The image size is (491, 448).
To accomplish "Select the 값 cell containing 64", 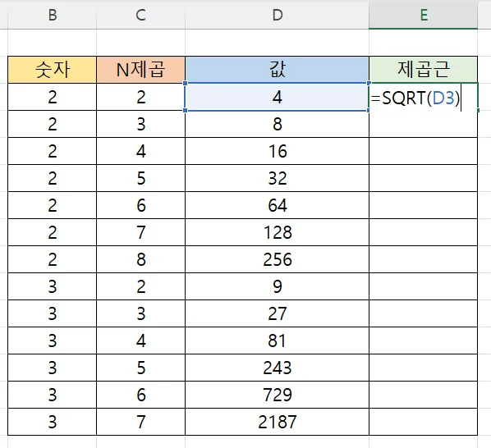I will pyautogui.click(x=278, y=205).
